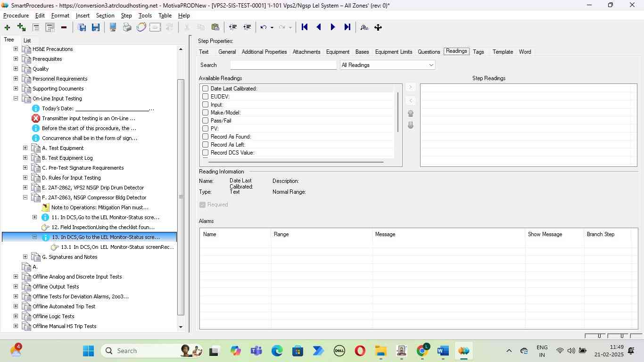Screen dimensions: 644x362
Task: Open the Tools menu
Action: coord(145,16)
